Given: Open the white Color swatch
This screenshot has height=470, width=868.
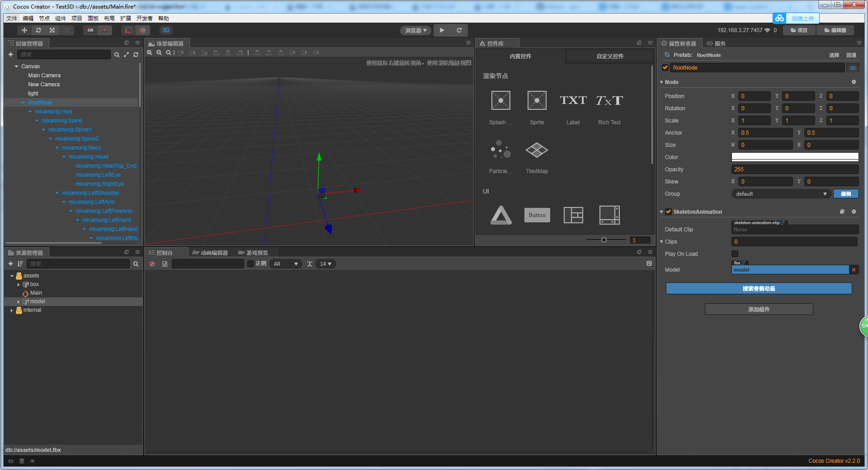Looking at the screenshot, I should 795,157.
